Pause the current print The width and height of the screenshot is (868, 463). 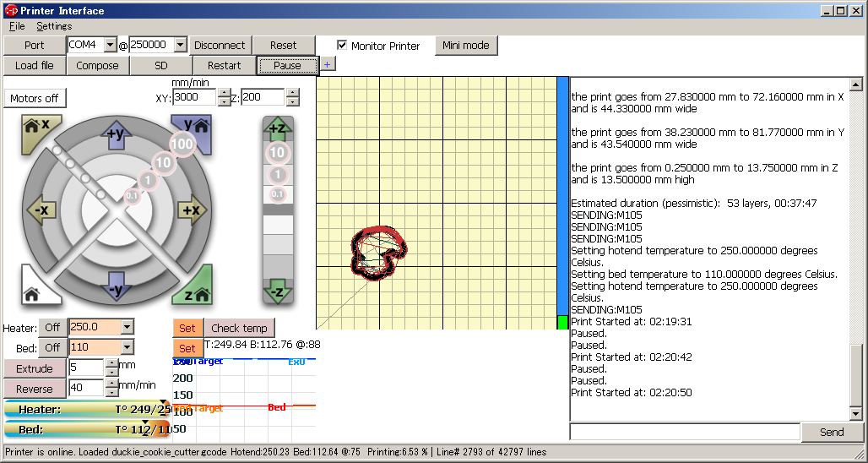(287, 65)
